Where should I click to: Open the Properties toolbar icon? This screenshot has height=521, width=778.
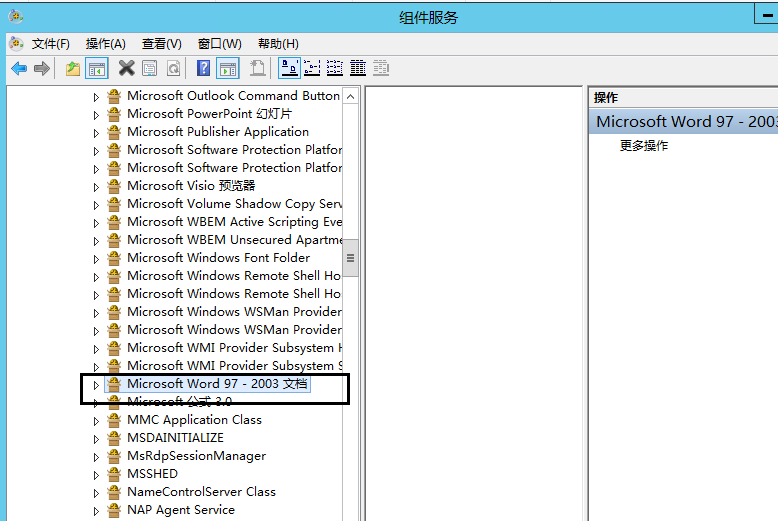click(149, 68)
